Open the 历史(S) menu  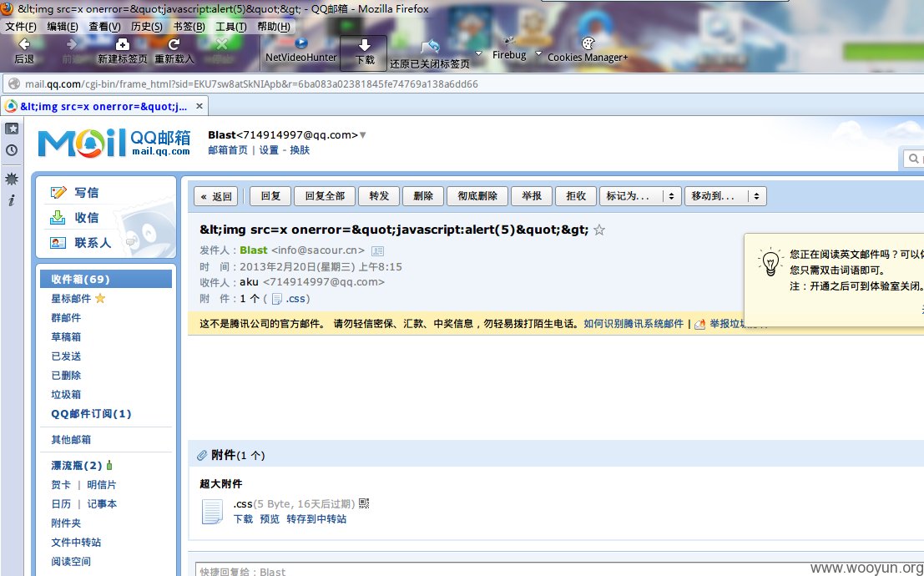[x=147, y=27]
